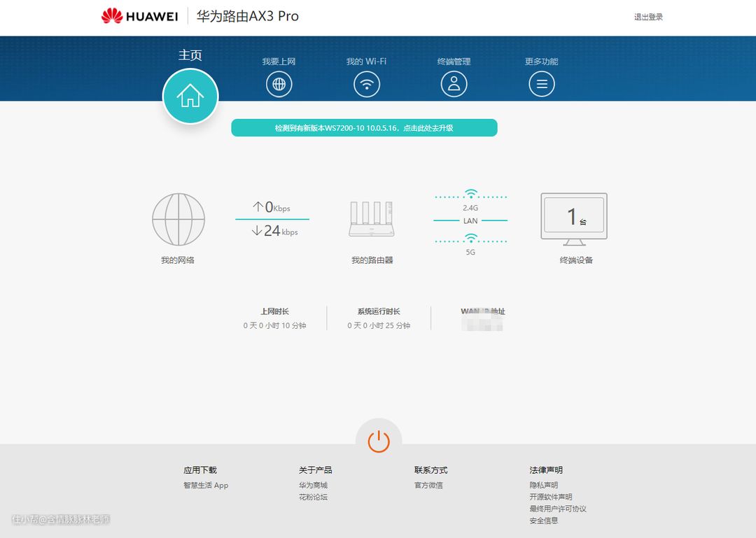Click the 5G Wi-Fi signal icon
The width and height of the screenshot is (756, 538).
pos(470,238)
